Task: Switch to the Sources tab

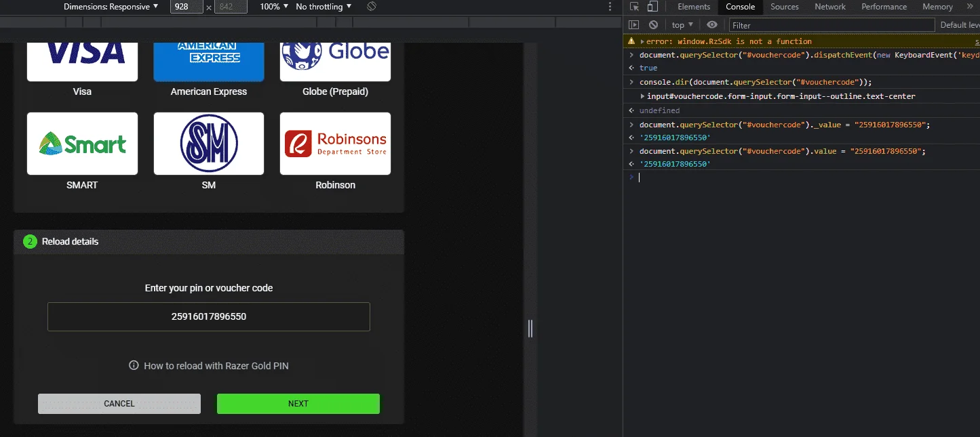Action: tap(785, 7)
